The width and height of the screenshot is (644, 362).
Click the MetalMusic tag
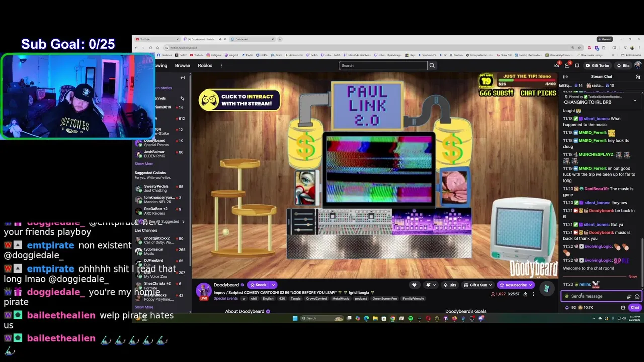(340, 299)
